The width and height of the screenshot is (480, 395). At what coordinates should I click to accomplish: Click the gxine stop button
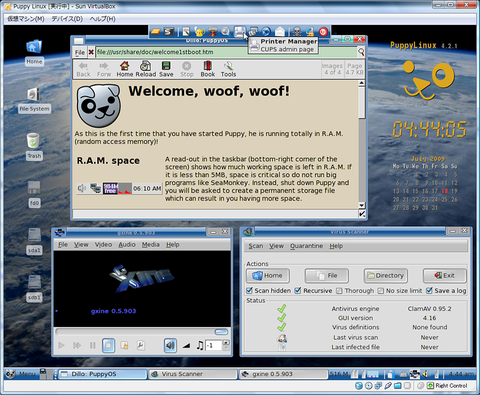click(x=108, y=345)
